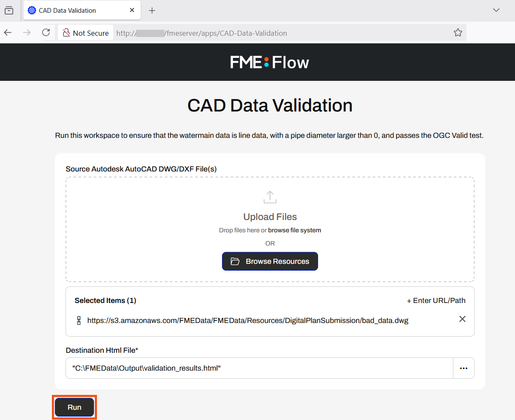Go back to previous page
Viewport: 515px width, 420px height.
8,33
